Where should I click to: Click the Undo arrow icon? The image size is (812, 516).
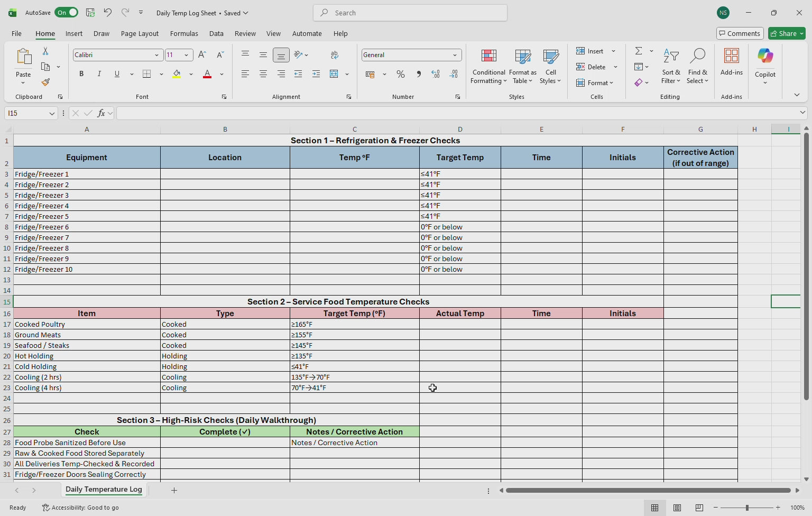[108, 13]
